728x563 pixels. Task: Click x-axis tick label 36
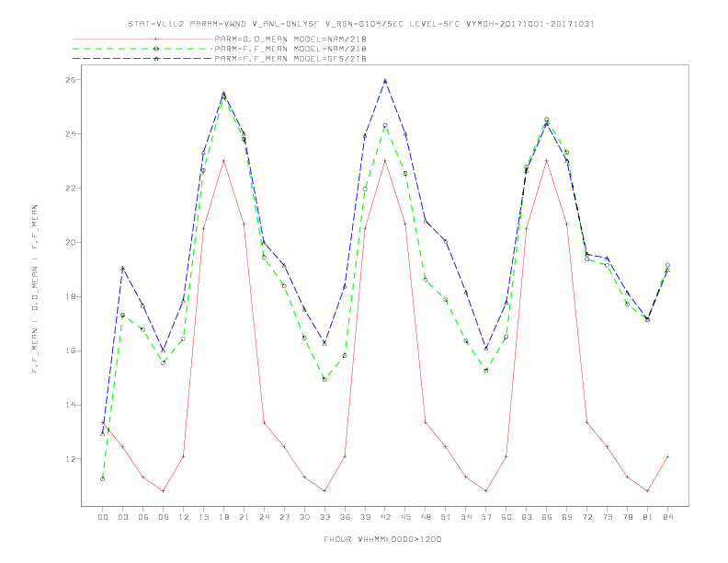point(345,517)
